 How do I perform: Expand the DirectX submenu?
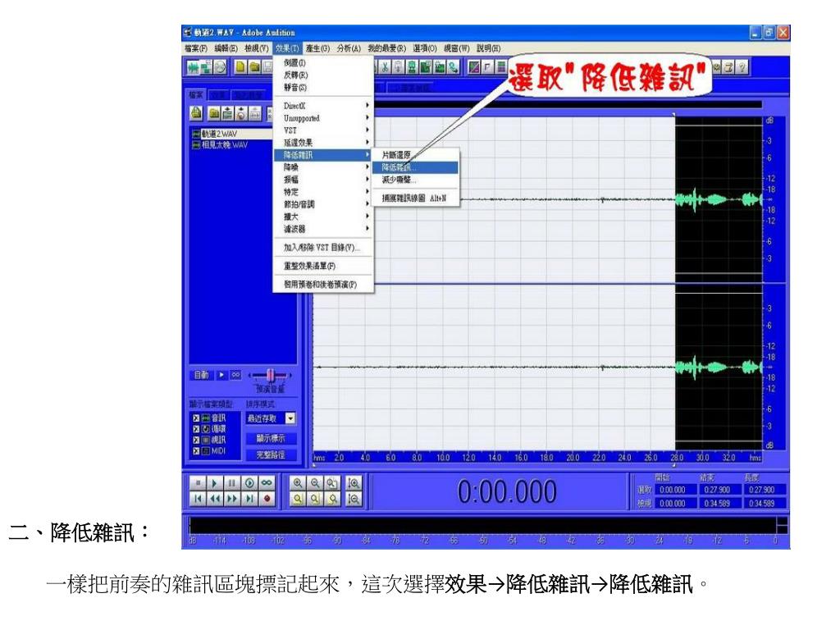pyautogui.click(x=323, y=106)
